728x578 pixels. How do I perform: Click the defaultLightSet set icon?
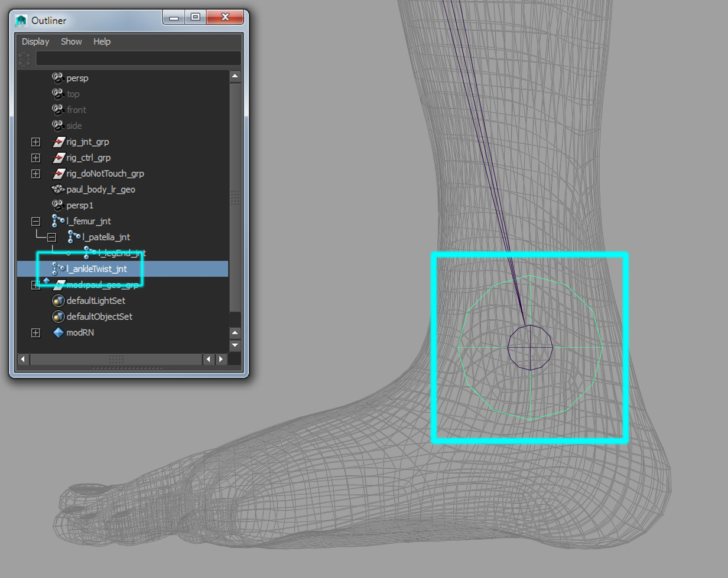(58, 301)
